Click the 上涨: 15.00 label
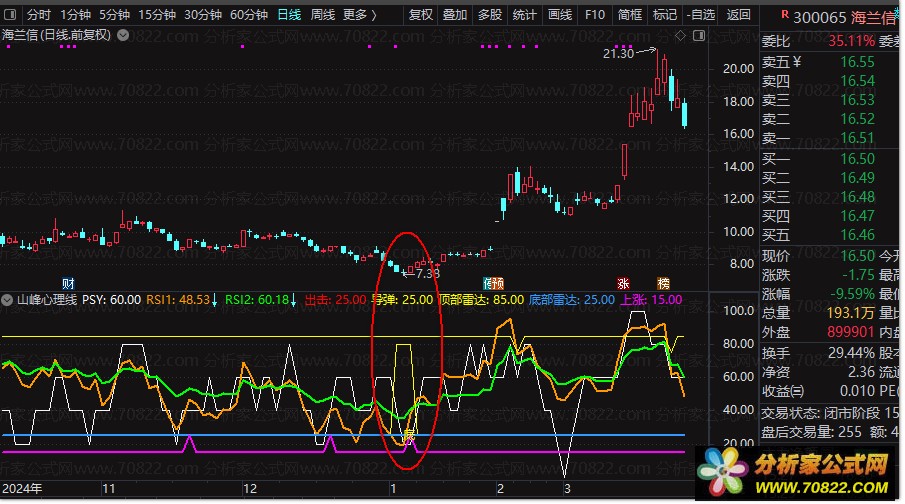The image size is (905, 504). click(651, 300)
